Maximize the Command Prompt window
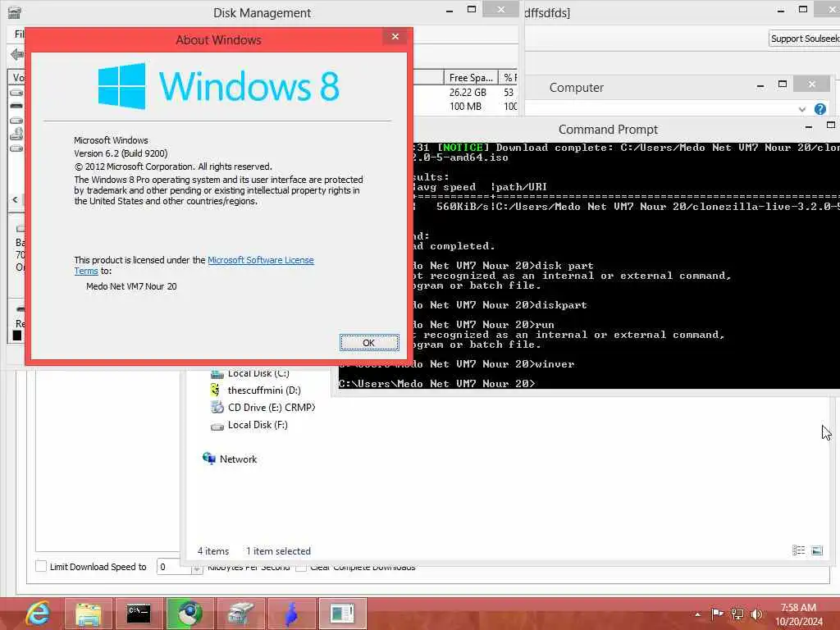The height and width of the screenshot is (630, 840). [830, 125]
